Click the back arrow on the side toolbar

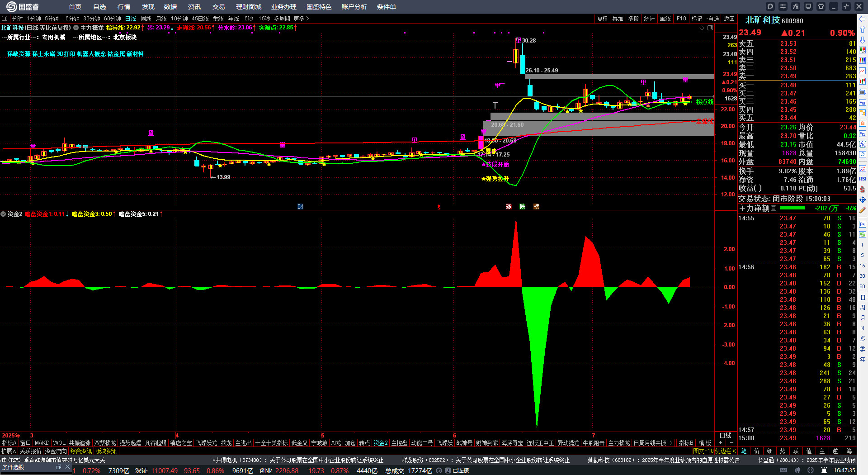coord(863,19)
